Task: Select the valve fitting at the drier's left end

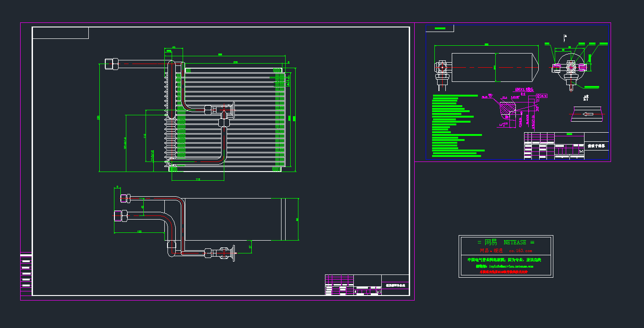Action: [442, 69]
